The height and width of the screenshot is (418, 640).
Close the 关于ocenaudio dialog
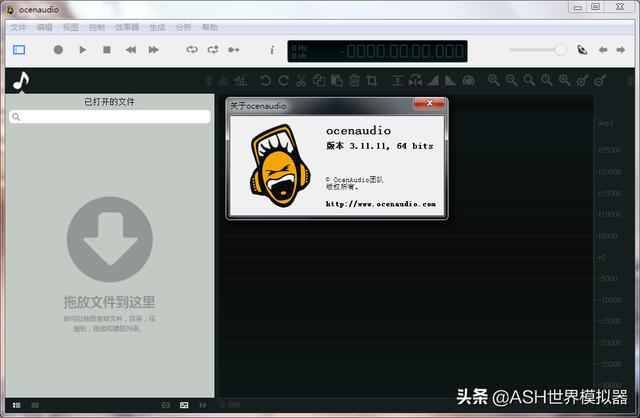click(428, 104)
